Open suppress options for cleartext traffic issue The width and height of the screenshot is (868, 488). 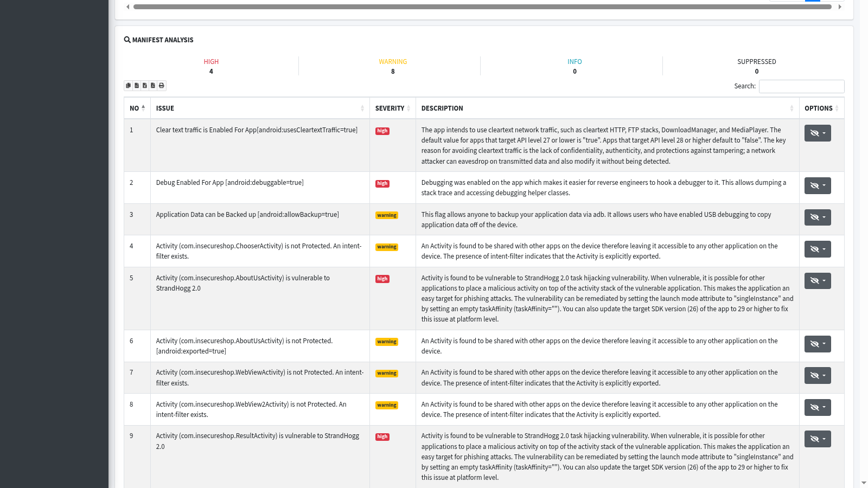click(x=818, y=133)
